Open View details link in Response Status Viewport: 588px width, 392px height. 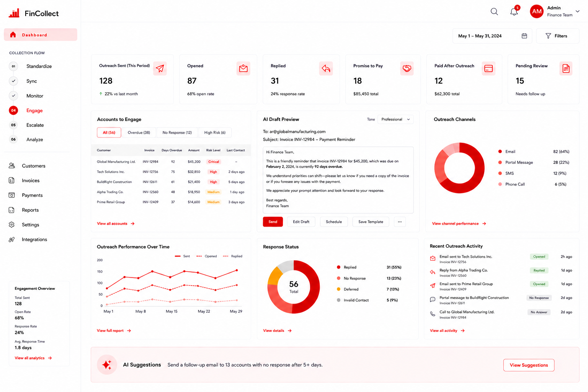[277, 331]
